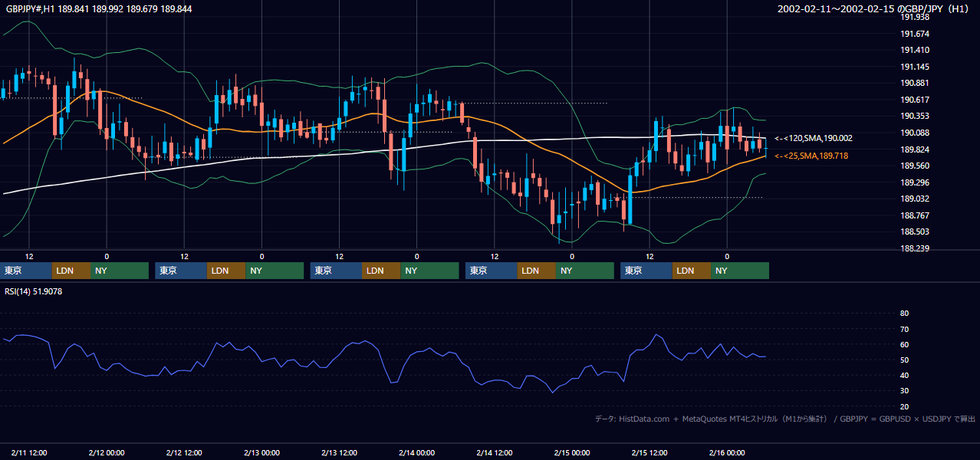Screen dimensions: 980x460
Task: Click price axis label 190.617
Action: click(x=915, y=100)
